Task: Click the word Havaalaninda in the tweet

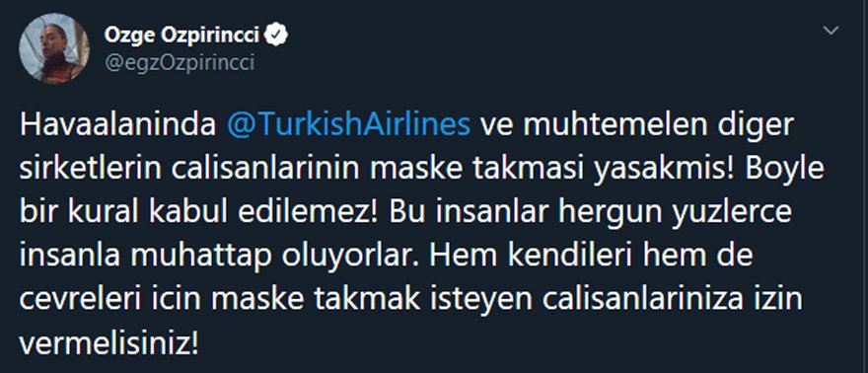Action: point(118,126)
